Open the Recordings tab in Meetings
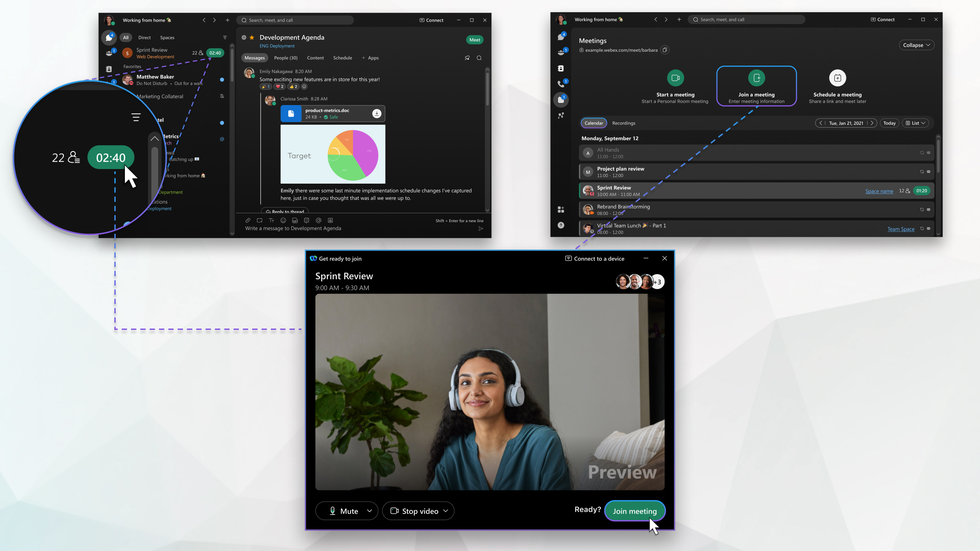 (623, 123)
